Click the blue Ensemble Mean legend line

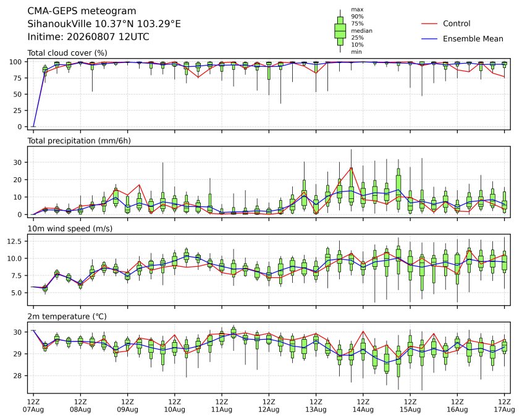[429, 39]
